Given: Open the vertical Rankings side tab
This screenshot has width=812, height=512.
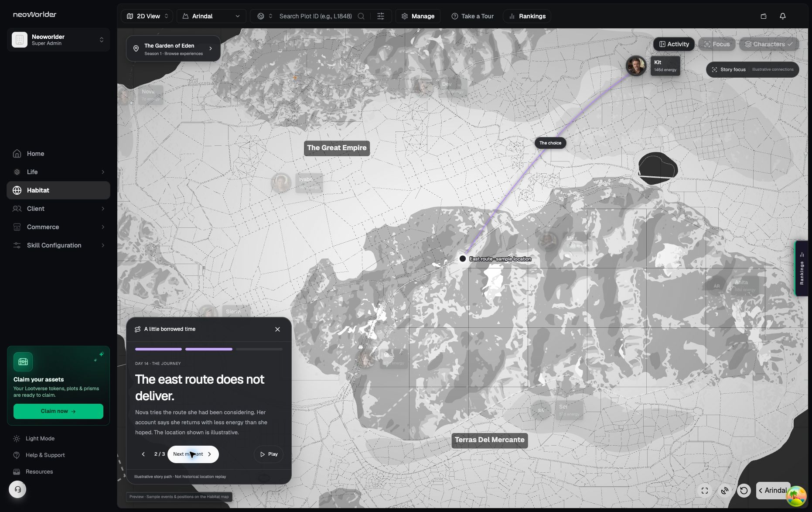Looking at the screenshot, I should 802,268.
